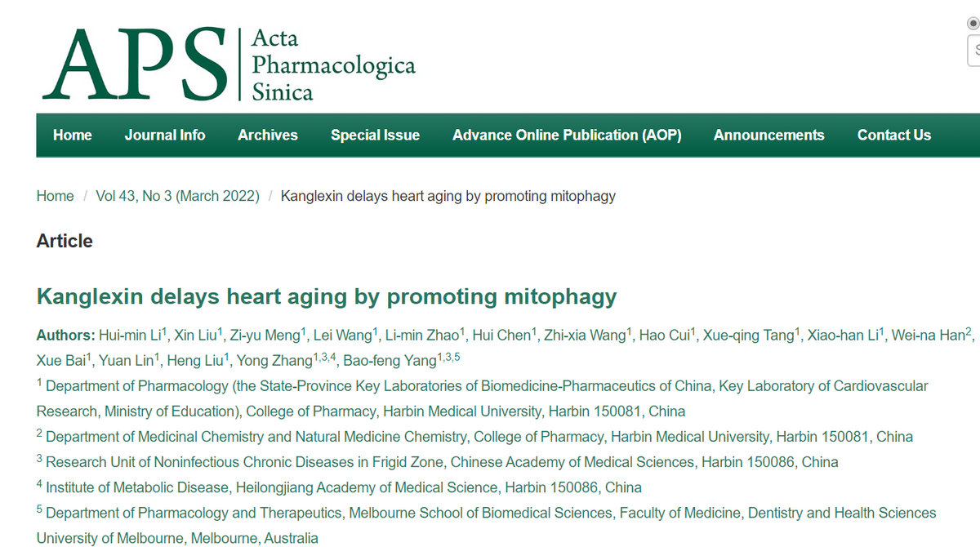
Task: Go to Vol 43, No 3 breadcrumb
Action: 177,196
